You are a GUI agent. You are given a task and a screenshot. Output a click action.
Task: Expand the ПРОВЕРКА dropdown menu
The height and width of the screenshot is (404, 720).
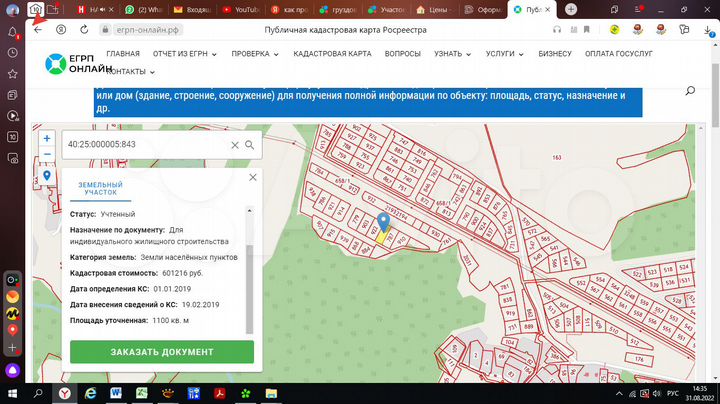[x=257, y=52]
